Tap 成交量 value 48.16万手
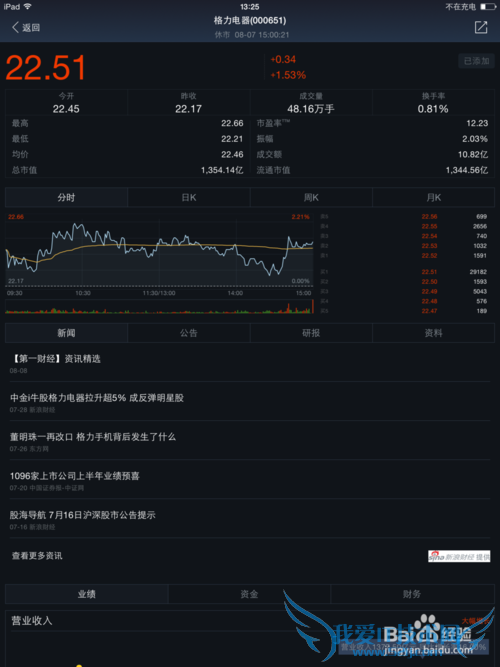500x667 pixels. coord(311,109)
